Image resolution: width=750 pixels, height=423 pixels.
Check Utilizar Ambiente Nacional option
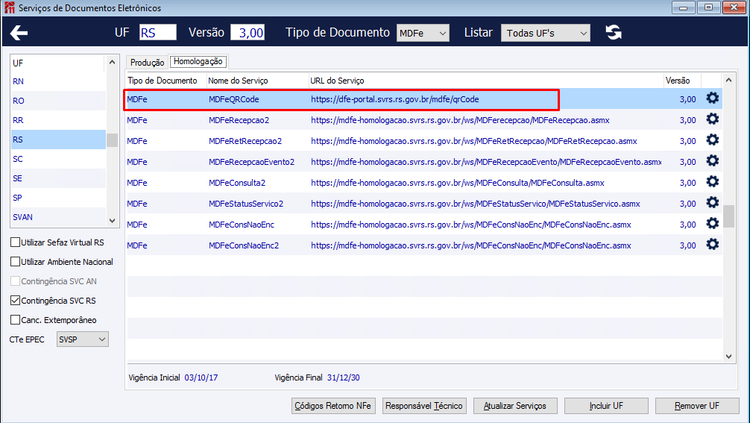(15, 262)
